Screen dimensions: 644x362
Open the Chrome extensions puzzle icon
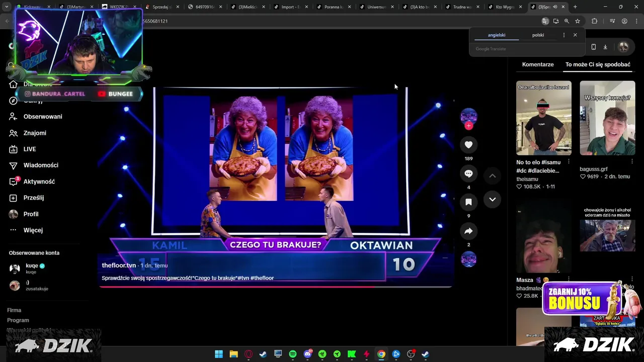594,21
